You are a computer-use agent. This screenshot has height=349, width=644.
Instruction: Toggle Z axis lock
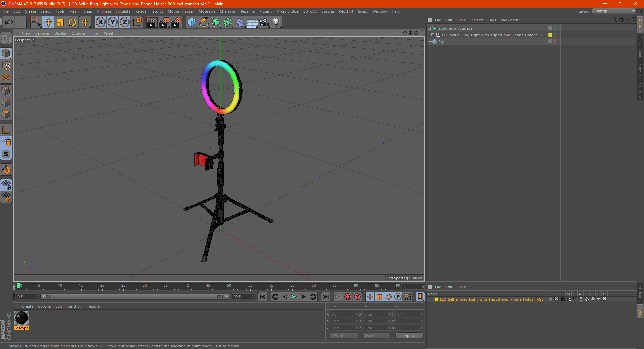point(125,22)
